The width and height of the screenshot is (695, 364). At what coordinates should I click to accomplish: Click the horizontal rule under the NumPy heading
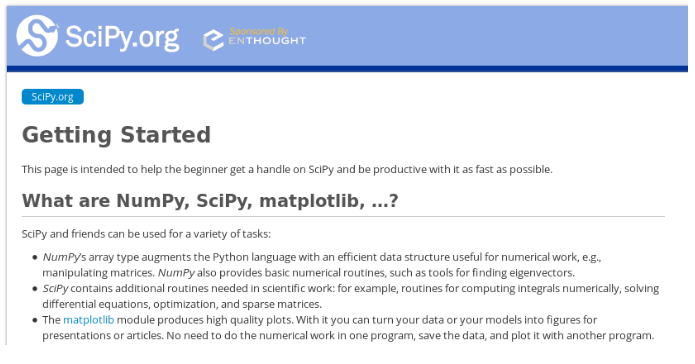point(343,217)
